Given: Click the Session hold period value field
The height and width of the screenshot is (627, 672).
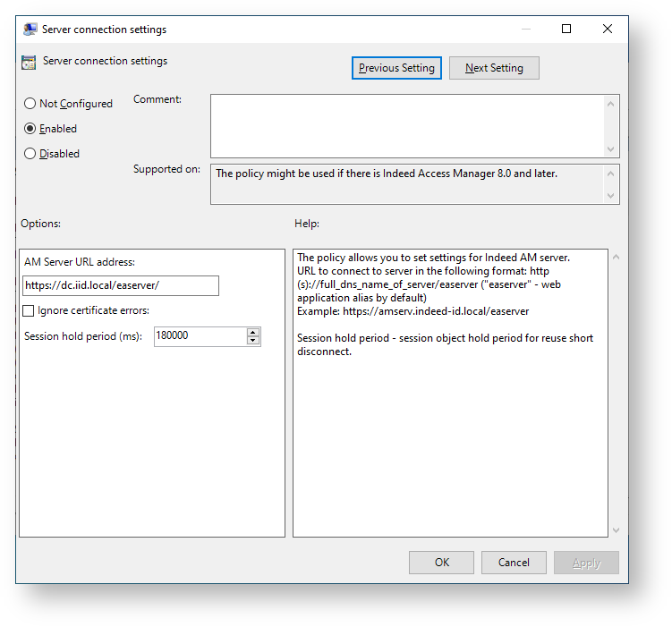Looking at the screenshot, I should pyautogui.click(x=199, y=336).
